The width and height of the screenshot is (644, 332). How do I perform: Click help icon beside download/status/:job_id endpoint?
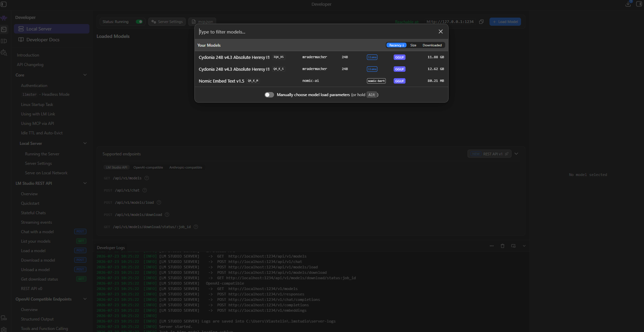(196, 227)
